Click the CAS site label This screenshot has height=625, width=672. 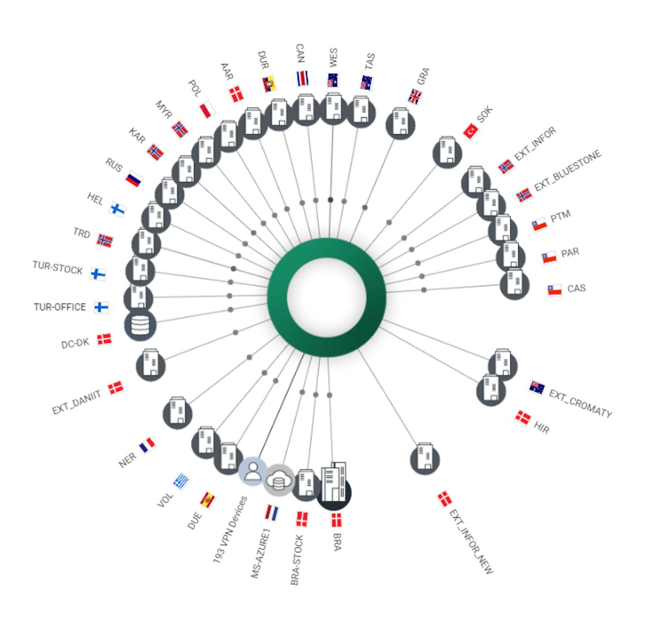pos(577,288)
